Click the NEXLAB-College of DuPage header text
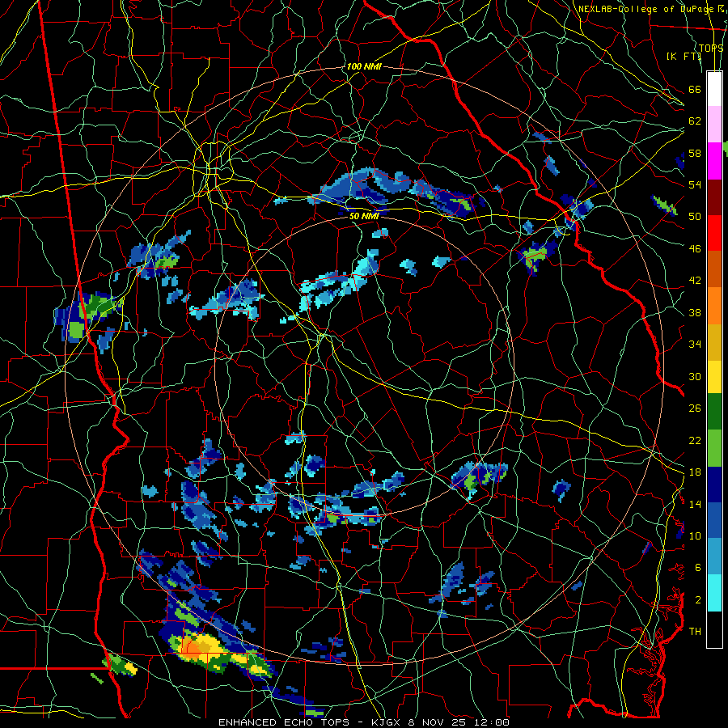The width and height of the screenshot is (728, 728). (645, 9)
